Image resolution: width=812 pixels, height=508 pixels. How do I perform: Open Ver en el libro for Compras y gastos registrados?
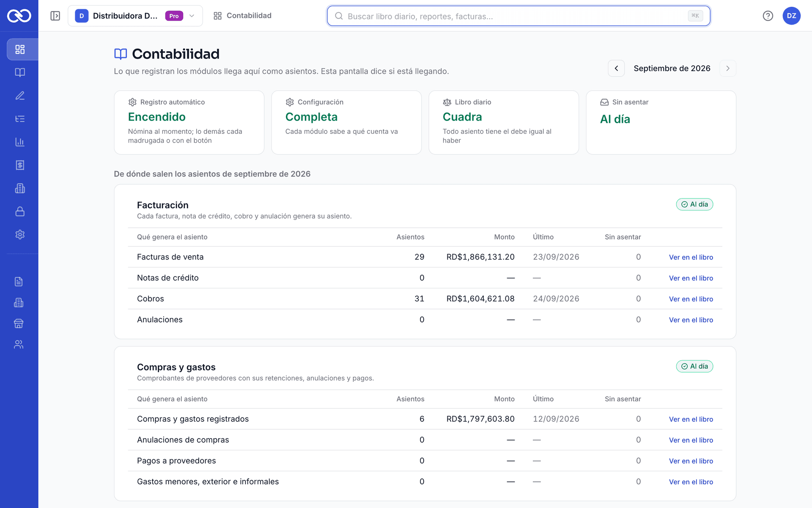click(691, 419)
